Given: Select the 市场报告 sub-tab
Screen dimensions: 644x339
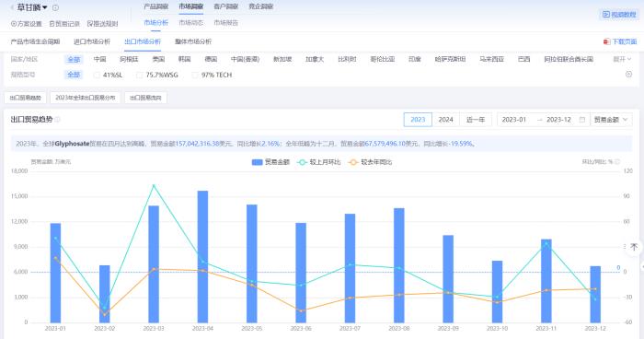Looking at the screenshot, I should [x=226, y=23].
